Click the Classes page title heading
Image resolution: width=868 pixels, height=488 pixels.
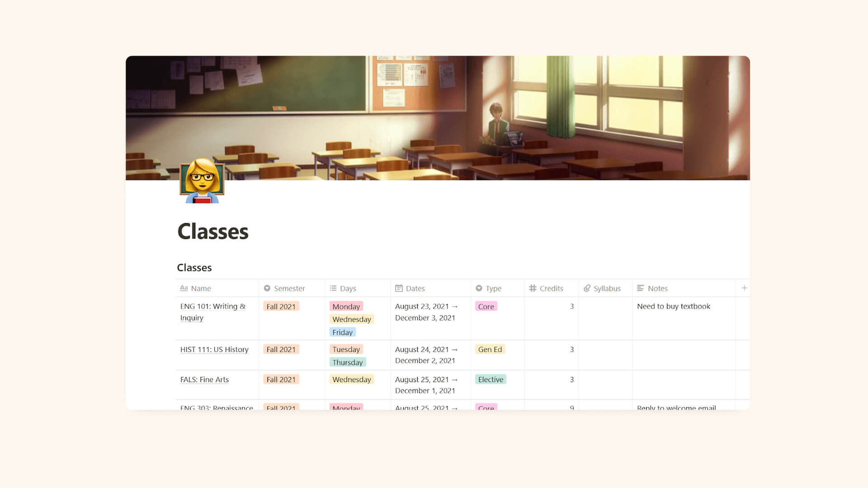pyautogui.click(x=213, y=230)
